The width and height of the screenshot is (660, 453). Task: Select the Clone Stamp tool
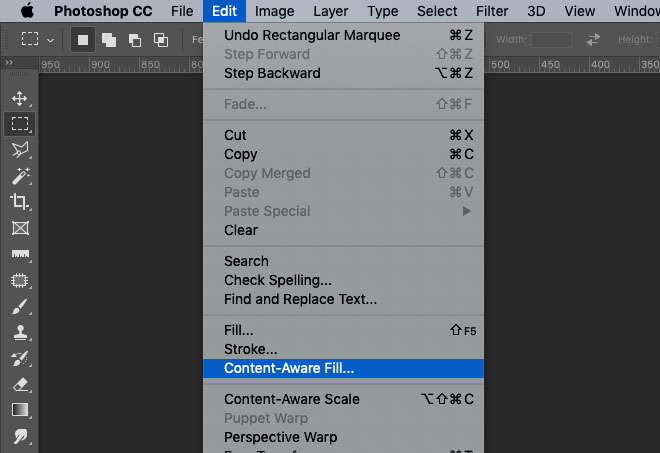point(19,332)
